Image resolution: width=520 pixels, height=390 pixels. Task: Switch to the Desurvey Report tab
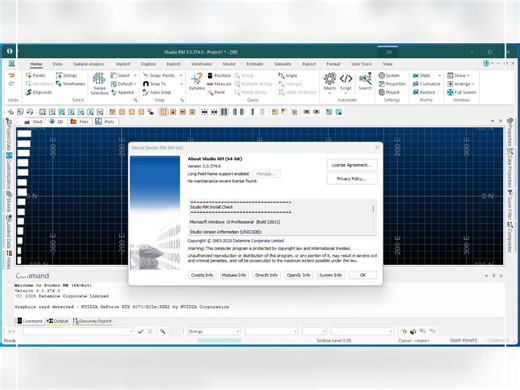92,321
